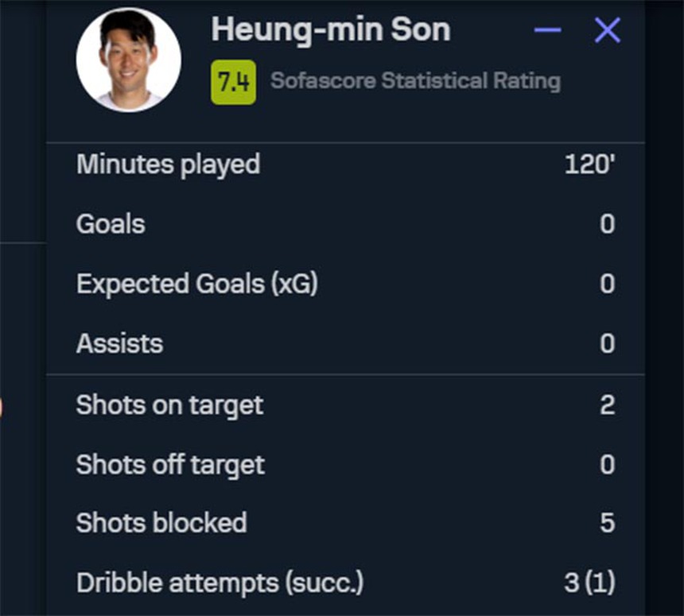Click the Goals stat label
The height and width of the screenshot is (616, 684).
pos(109,224)
